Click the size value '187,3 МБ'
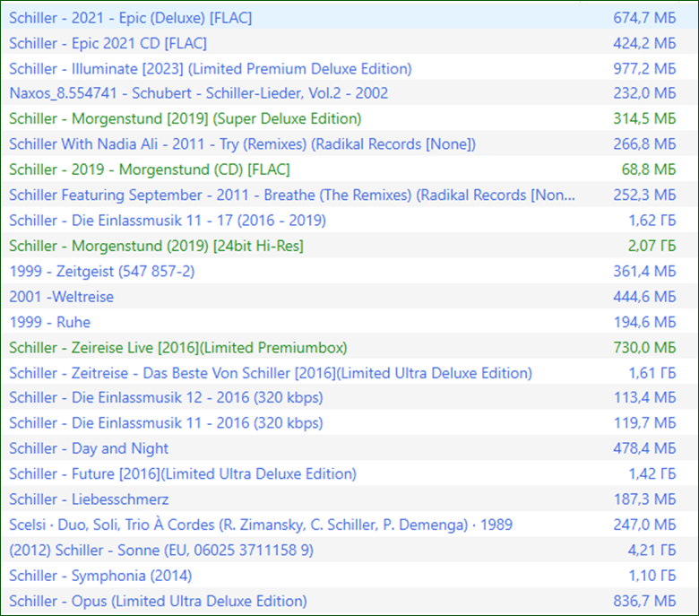Viewport: 699px width, 616px height. [x=644, y=499]
